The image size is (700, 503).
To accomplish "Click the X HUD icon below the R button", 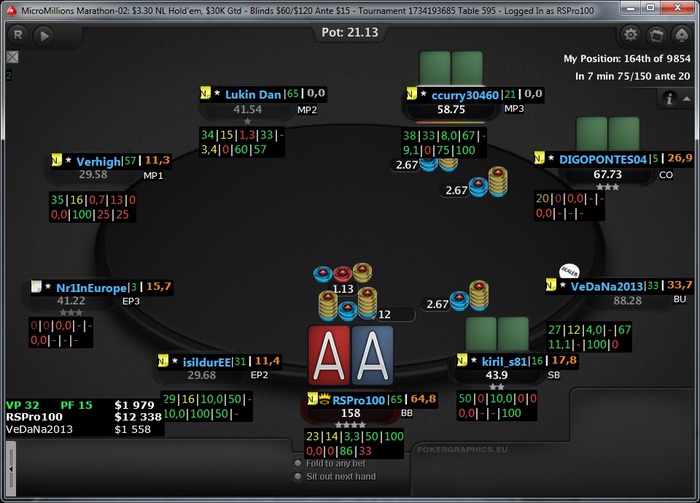I will [12, 57].
